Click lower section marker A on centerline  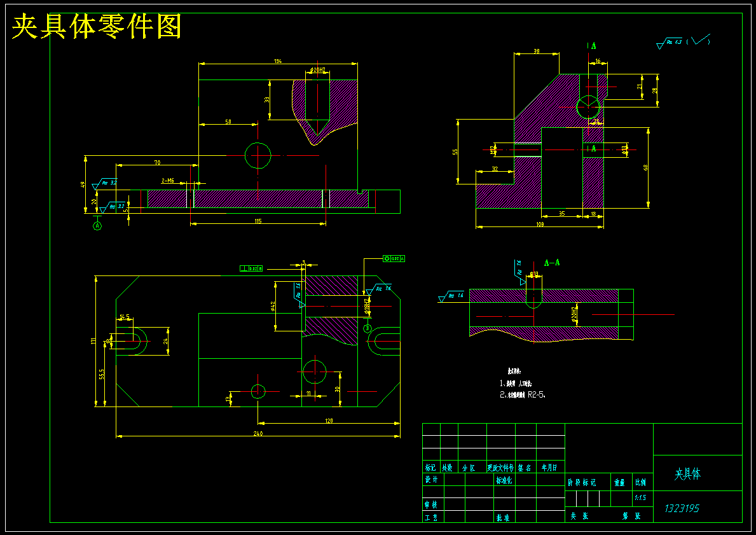click(x=593, y=149)
